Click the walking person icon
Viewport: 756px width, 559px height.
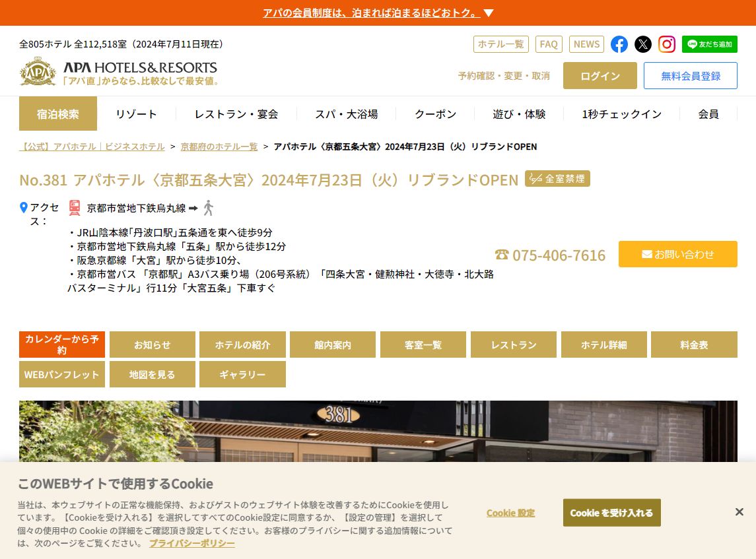(208, 208)
